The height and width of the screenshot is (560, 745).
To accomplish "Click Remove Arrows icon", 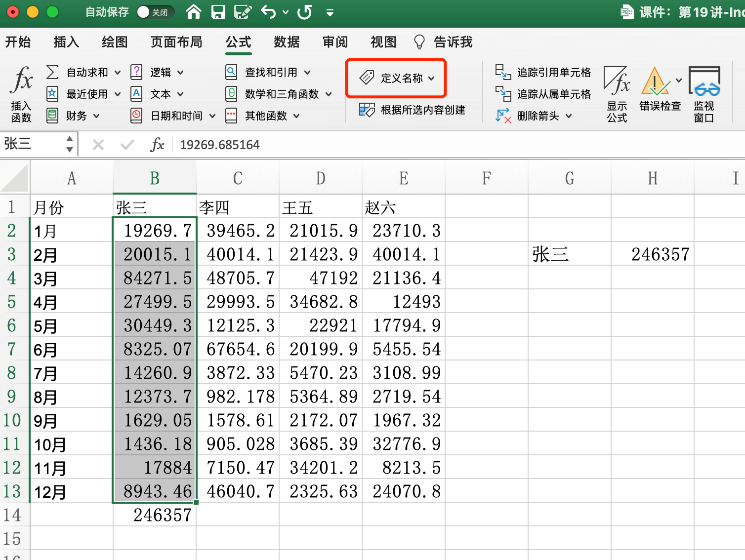I will 503,116.
